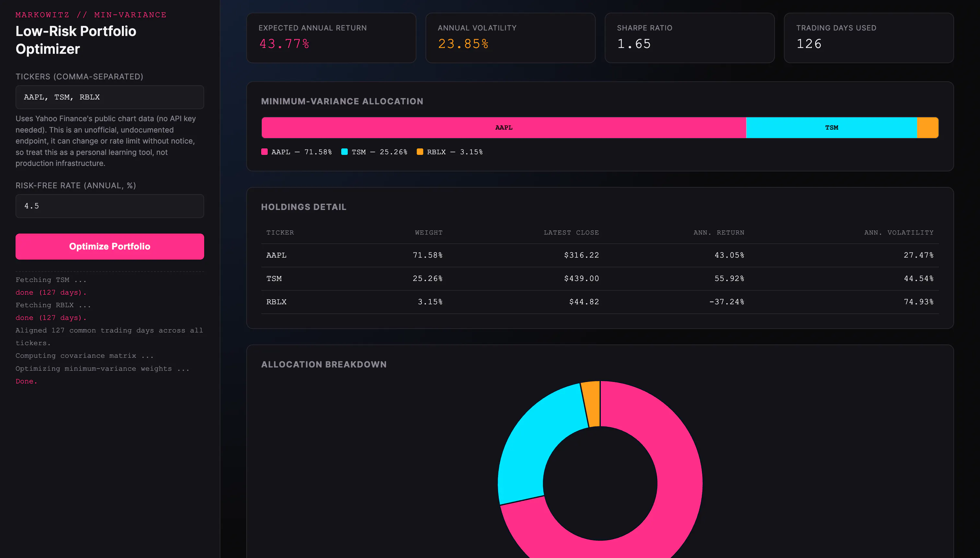Click the Yahoo Finance data disclaimer text
The width and height of the screenshot is (980, 558).
click(x=106, y=141)
